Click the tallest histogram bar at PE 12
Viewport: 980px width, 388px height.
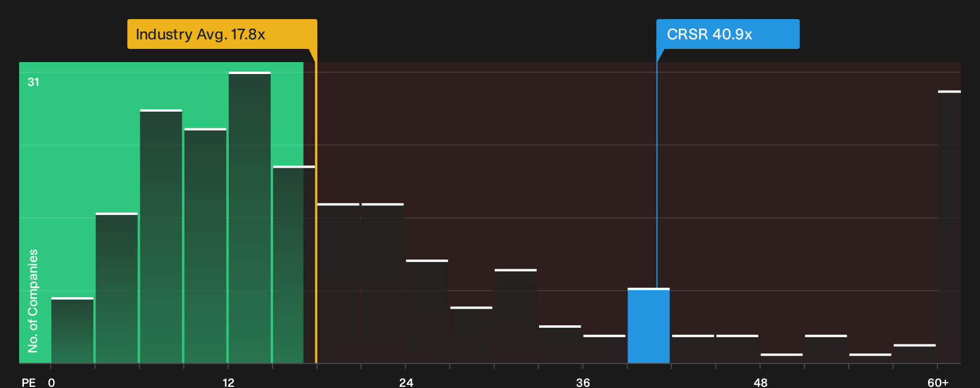pyautogui.click(x=250, y=217)
